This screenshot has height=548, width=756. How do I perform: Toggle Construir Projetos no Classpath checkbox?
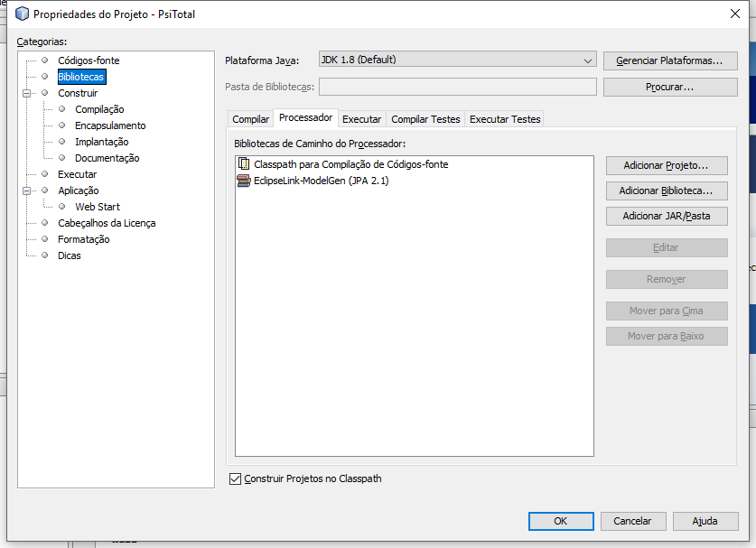(235, 478)
